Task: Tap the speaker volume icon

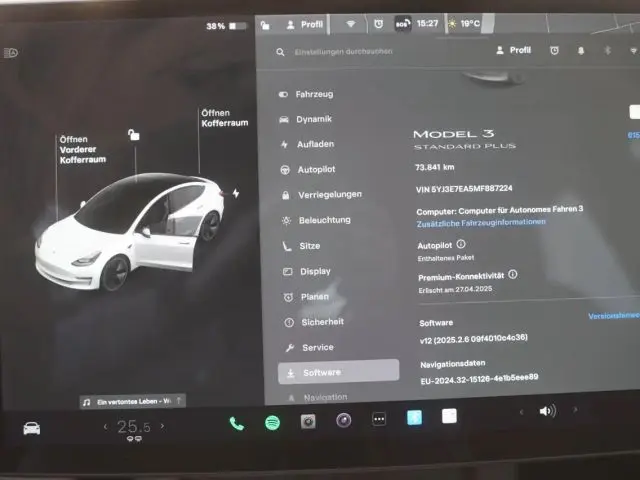Action: pos(547,411)
